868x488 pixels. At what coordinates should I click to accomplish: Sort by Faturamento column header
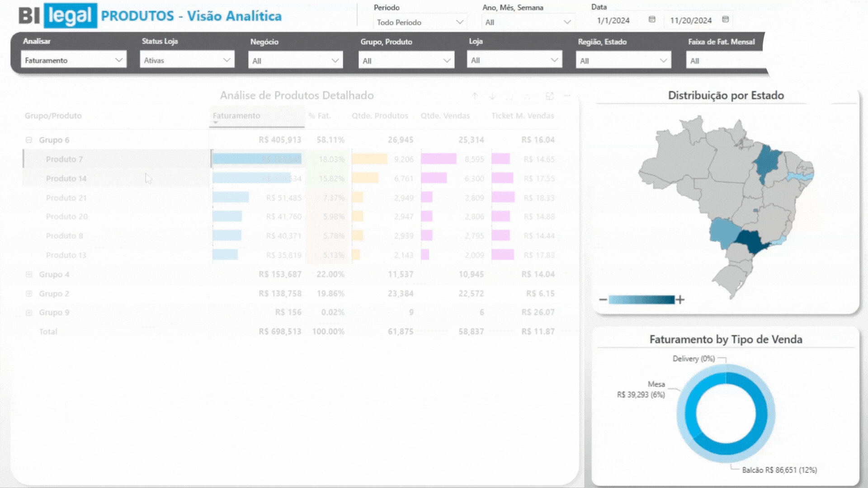pyautogui.click(x=236, y=116)
